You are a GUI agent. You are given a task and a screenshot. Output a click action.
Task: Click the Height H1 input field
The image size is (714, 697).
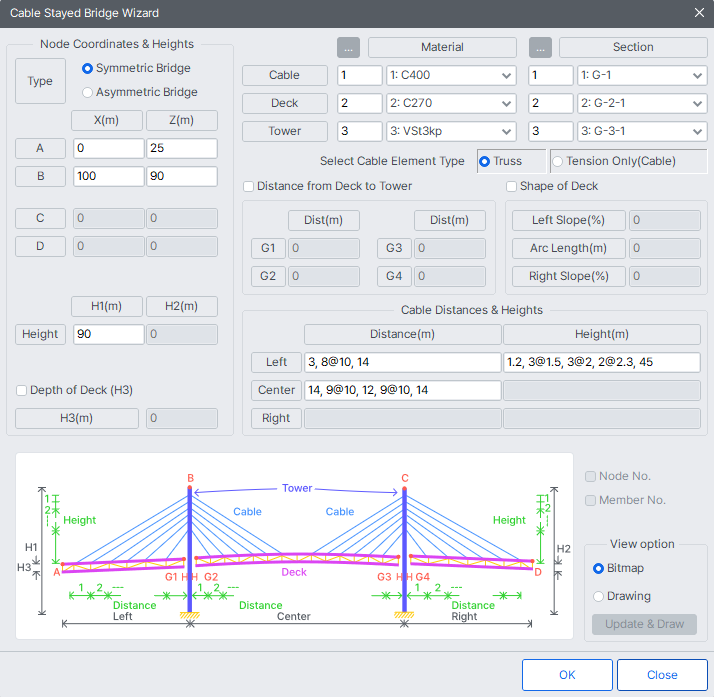click(x=108, y=334)
